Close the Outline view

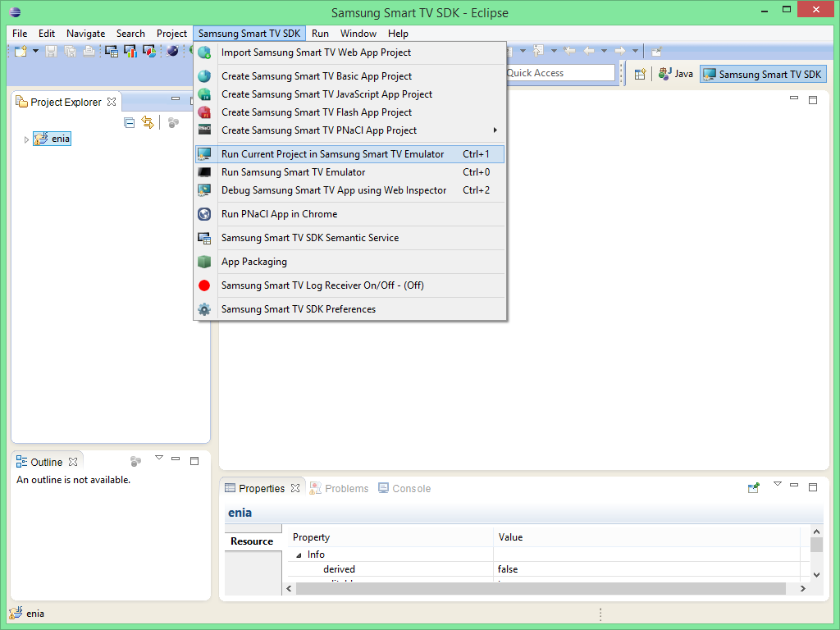click(x=73, y=462)
